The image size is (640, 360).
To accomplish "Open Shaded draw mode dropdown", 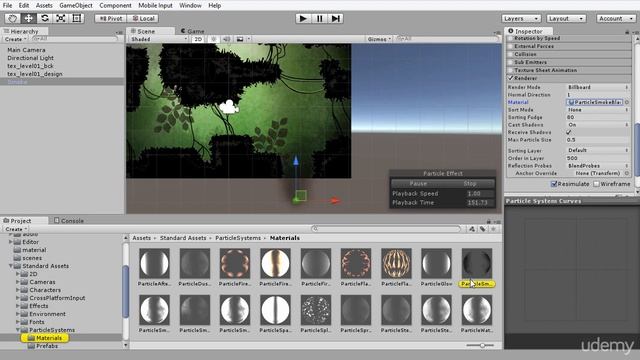I will tap(158, 39).
